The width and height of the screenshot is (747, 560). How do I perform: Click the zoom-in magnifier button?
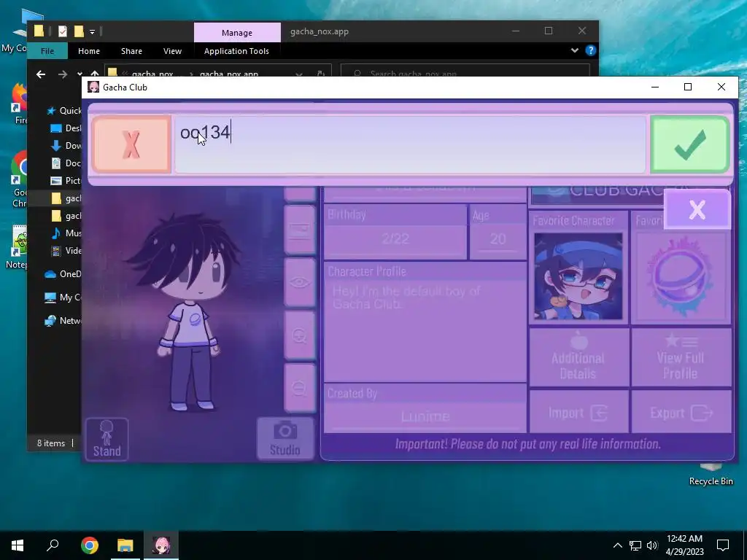click(x=300, y=335)
